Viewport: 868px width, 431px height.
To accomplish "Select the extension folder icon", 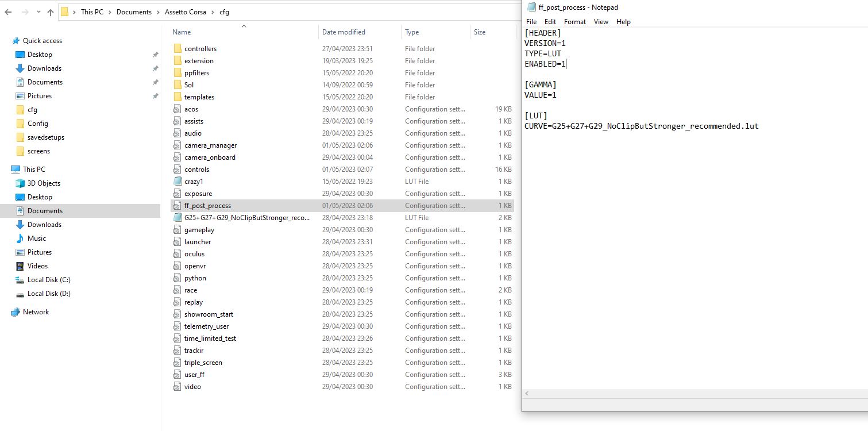I will 178,61.
